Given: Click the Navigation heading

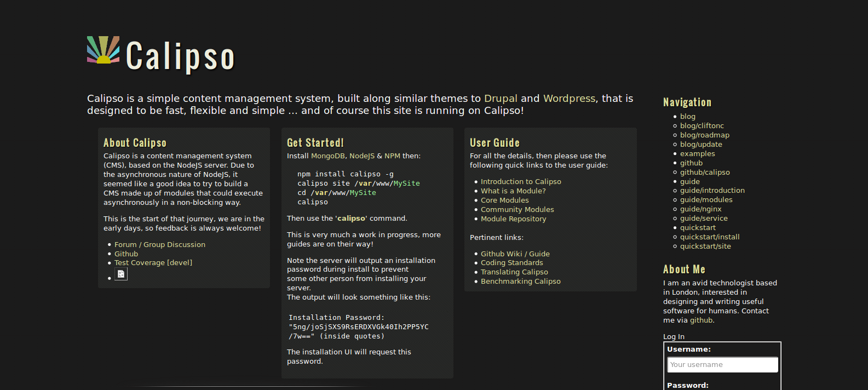Looking at the screenshot, I should 687,102.
